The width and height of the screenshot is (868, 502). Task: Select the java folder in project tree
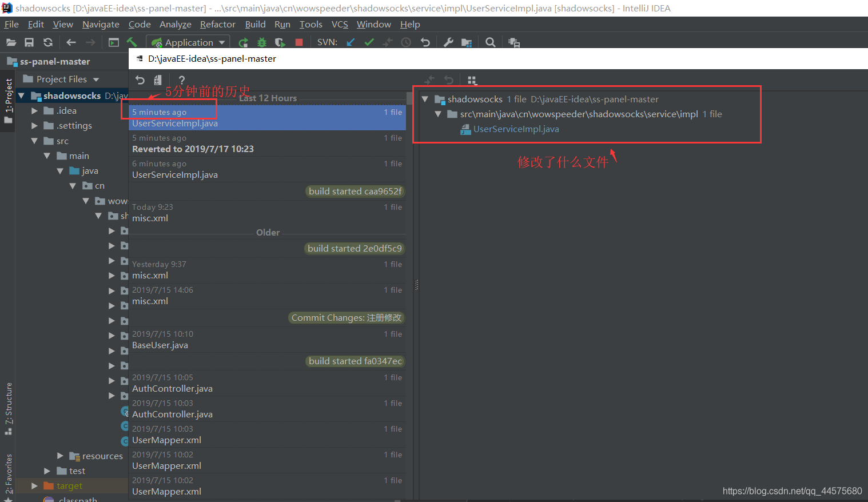(84, 170)
